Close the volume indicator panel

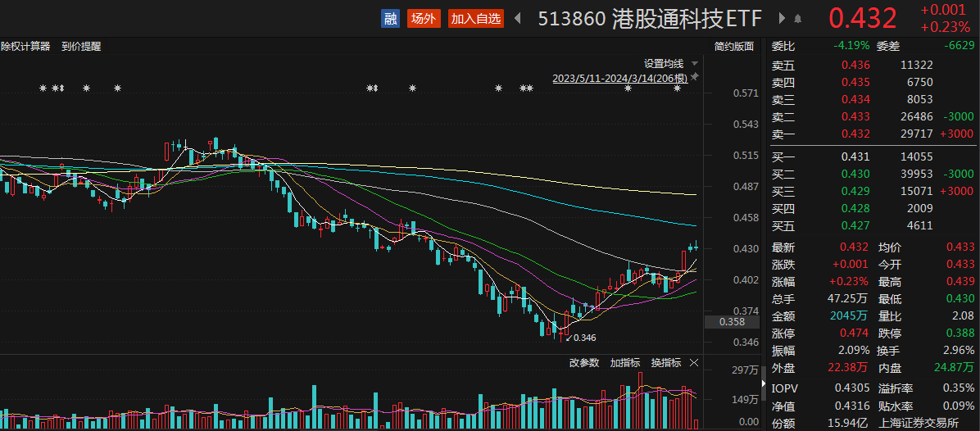(694, 363)
